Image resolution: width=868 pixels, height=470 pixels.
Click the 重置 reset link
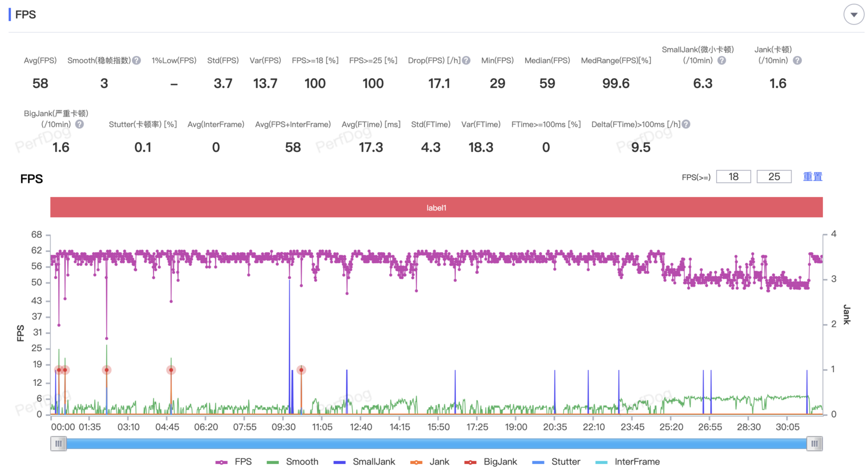tap(813, 177)
